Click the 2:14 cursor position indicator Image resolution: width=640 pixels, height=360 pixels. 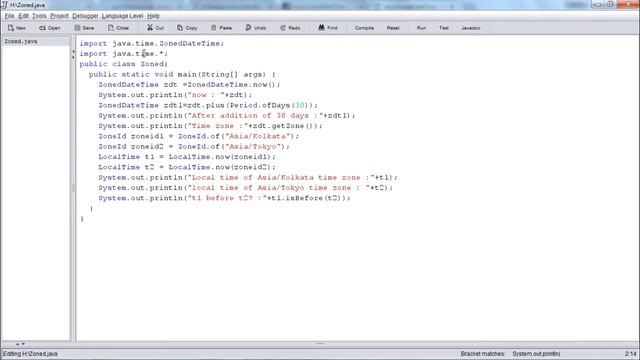tap(630, 354)
